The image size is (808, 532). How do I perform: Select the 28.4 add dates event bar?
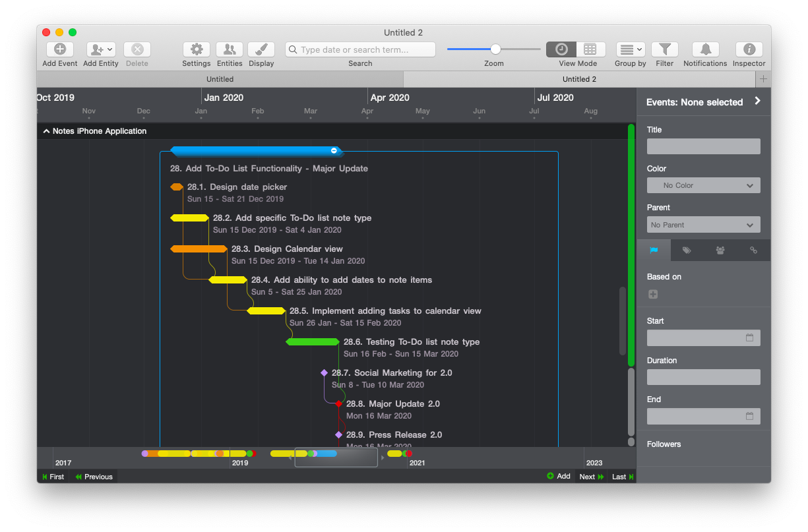[x=228, y=280]
